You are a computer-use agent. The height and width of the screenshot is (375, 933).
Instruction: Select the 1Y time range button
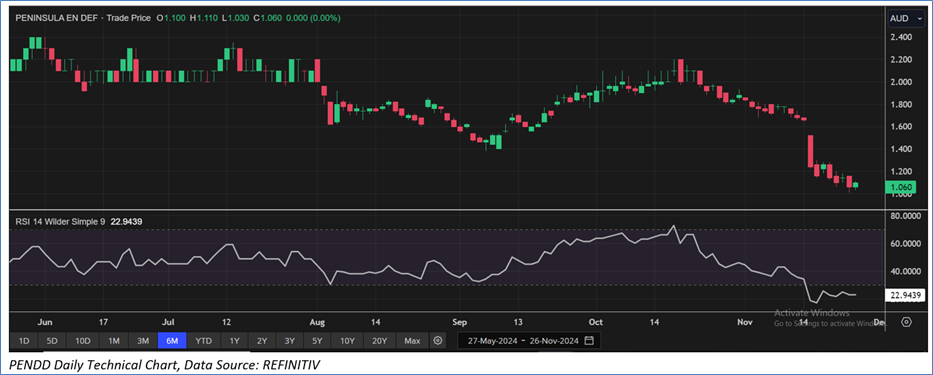[x=234, y=341]
